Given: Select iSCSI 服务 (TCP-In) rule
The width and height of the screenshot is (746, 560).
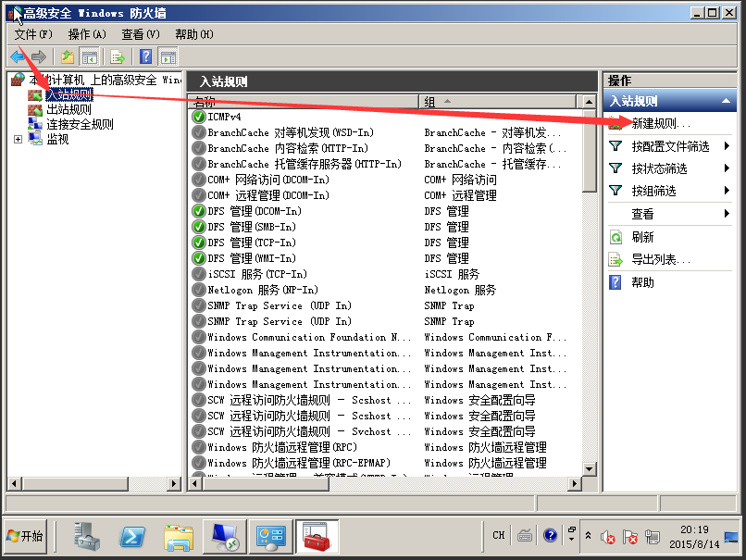Looking at the screenshot, I should (385, 274).
